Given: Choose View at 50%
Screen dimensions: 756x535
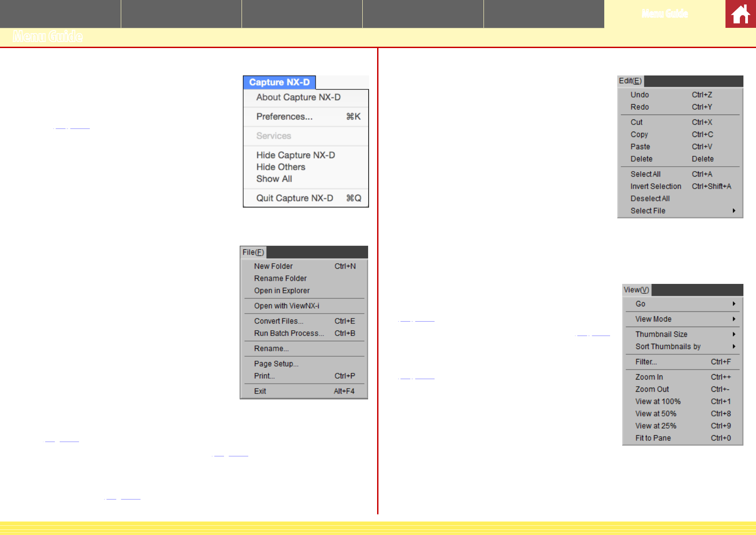Looking at the screenshot, I should [683, 414].
